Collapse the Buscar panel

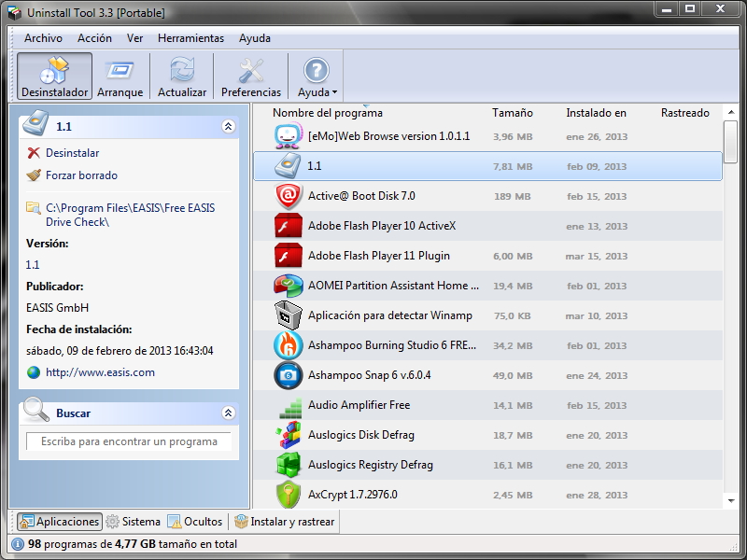click(x=228, y=413)
